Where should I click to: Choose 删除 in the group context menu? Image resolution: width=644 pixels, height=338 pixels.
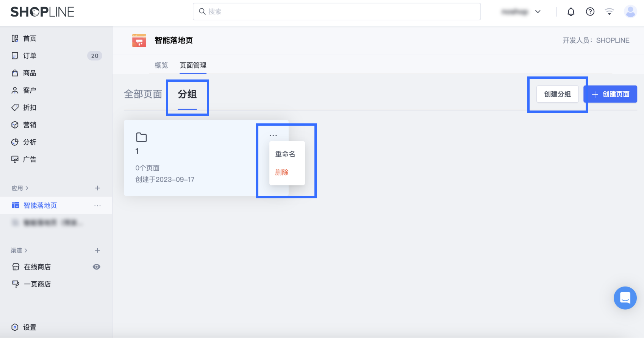pyautogui.click(x=282, y=172)
